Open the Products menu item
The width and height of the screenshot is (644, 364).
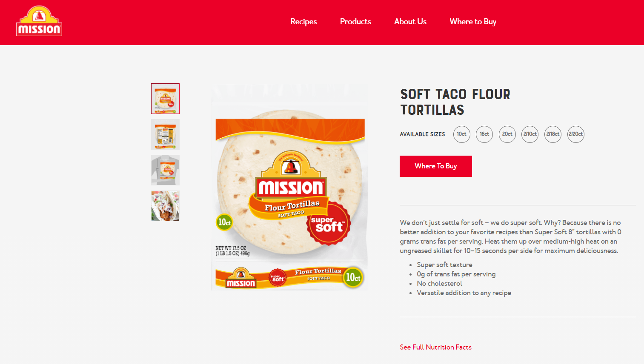coord(355,22)
